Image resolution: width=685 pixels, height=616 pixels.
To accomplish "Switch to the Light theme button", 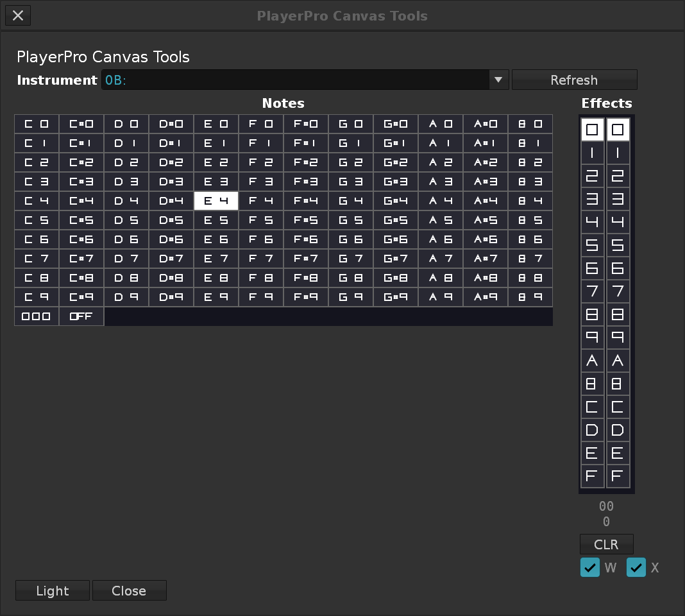I will [x=53, y=590].
